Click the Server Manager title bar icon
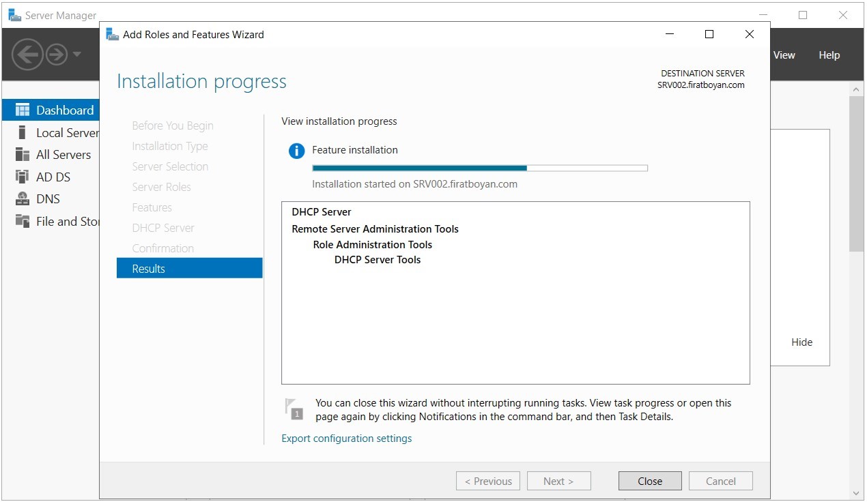Screen dimensions: 867x504 pyautogui.click(x=15, y=15)
